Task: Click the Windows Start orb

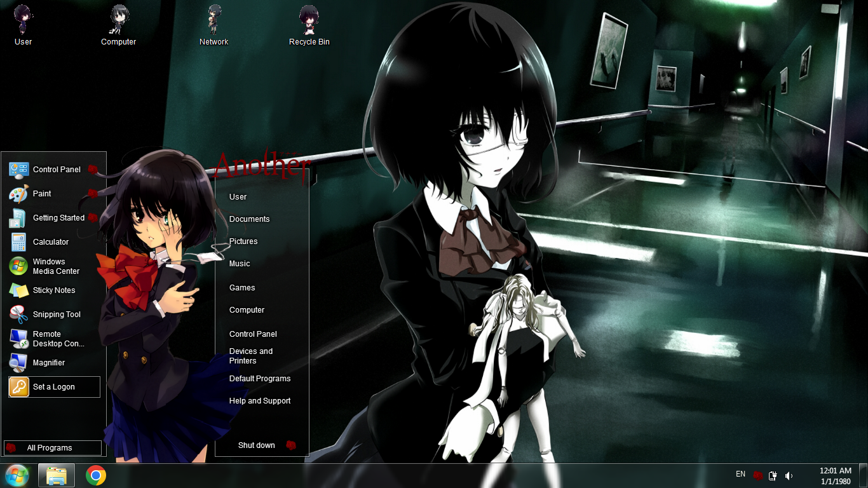Action: 17,475
